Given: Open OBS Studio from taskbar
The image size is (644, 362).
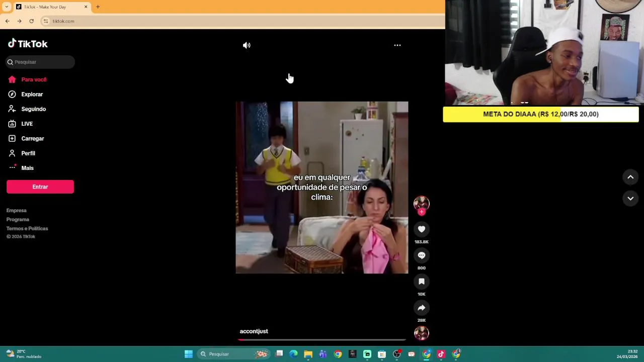Looking at the screenshot, I should [397, 354].
